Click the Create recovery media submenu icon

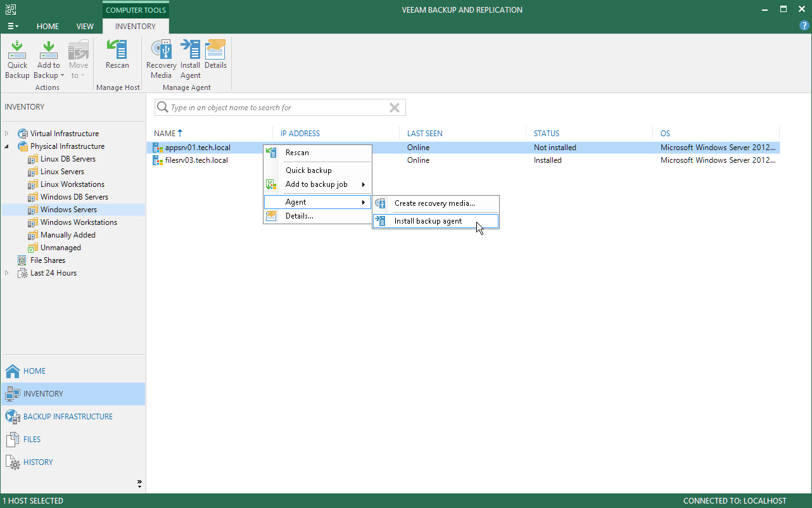[x=380, y=203]
